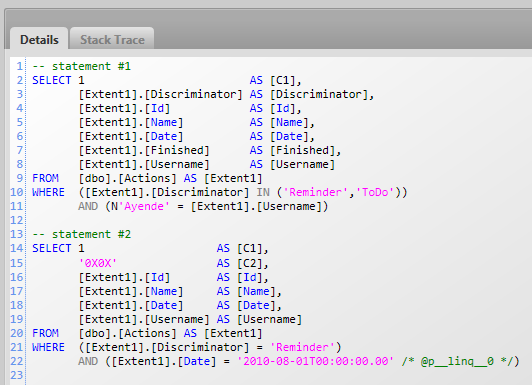Click the date literal '2010-08-01T00:00:00.00'

click(316, 361)
